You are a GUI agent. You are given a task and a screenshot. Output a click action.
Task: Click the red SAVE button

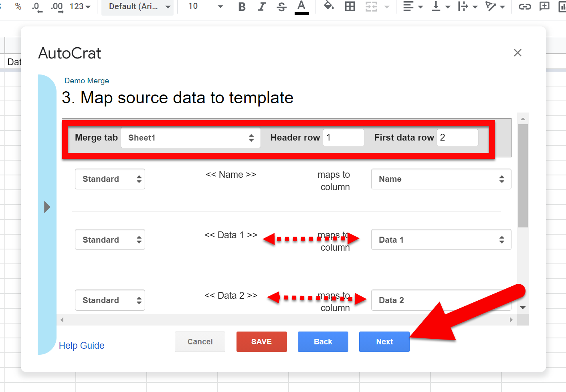click(262, 342)
